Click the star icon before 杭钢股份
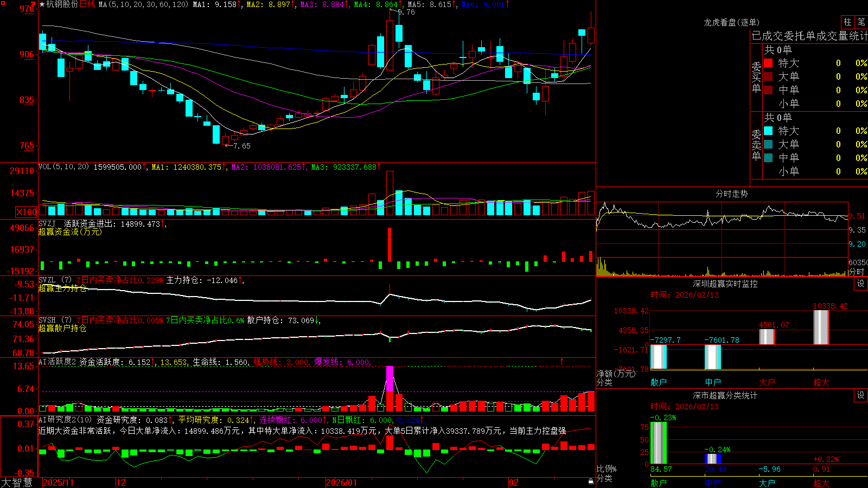This screenshot has height=488, width=868. (x=42, y=4)
